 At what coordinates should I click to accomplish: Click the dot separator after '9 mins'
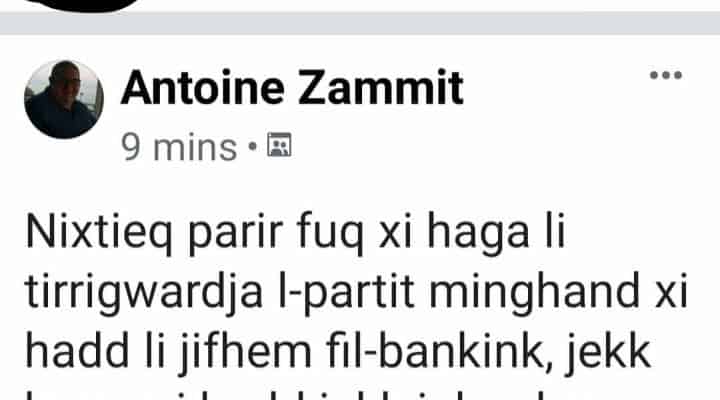point(252,146)
